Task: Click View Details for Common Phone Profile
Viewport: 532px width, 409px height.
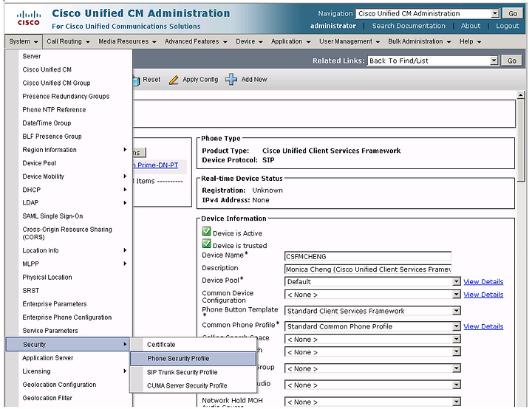Action: point(483,326)
